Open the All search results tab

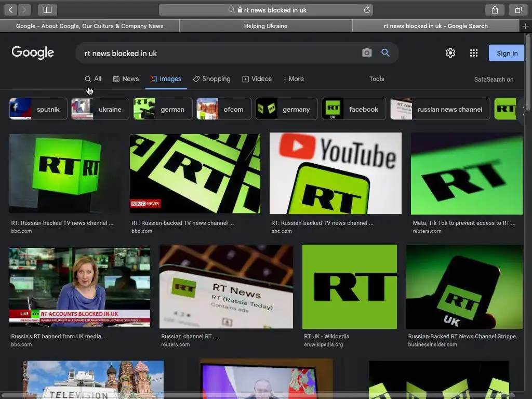[93, 79]
